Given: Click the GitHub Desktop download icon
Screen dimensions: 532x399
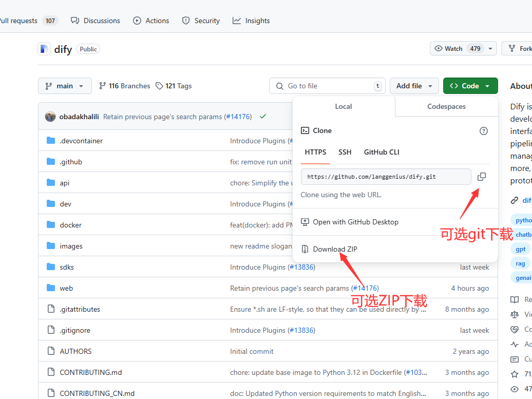Looking at the screenshot, I should 305,222.
